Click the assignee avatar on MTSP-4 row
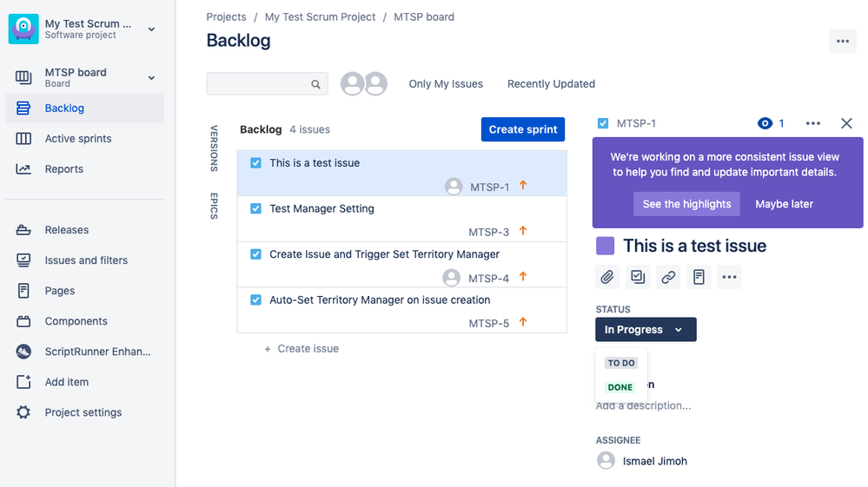This screenshot has width=868, height=487. [x=451, y=278]
